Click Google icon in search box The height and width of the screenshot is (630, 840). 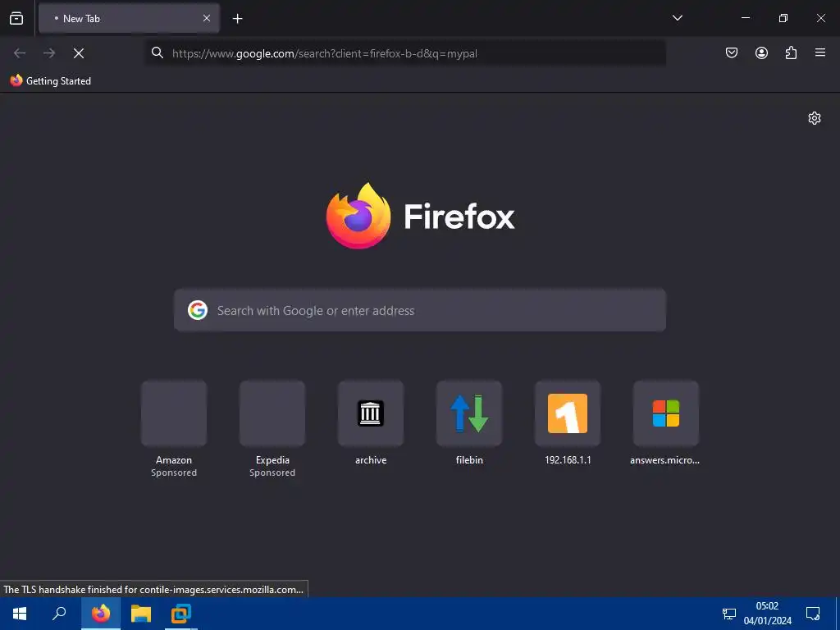197,310
